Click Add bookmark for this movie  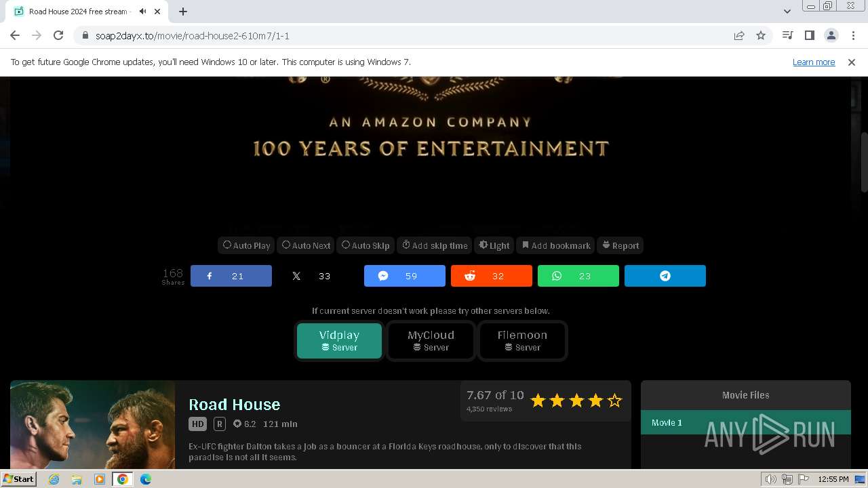[x=556, y=245]
